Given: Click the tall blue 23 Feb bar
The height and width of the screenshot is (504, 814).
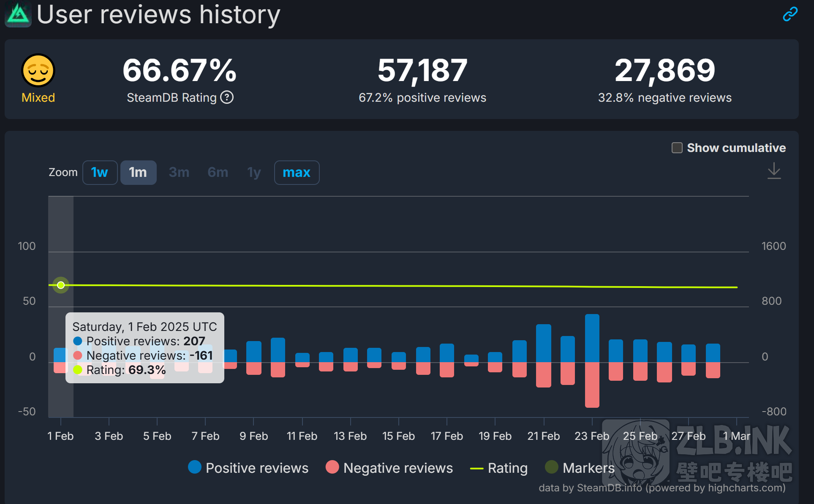Looking at the screenshot, I should click(592, 338).
